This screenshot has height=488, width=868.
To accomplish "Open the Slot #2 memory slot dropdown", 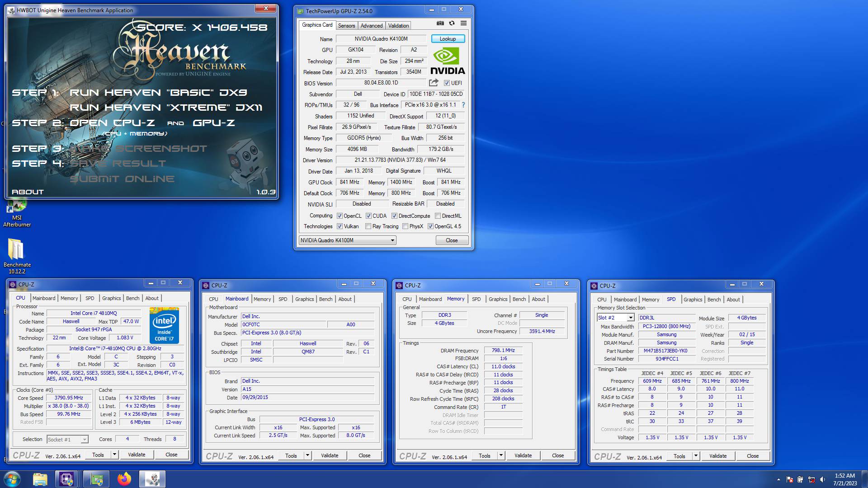I will [616, 318].
